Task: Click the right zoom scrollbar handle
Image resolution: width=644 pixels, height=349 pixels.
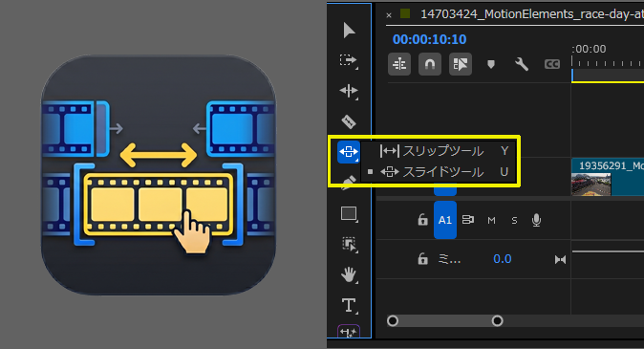Action: 498,320
